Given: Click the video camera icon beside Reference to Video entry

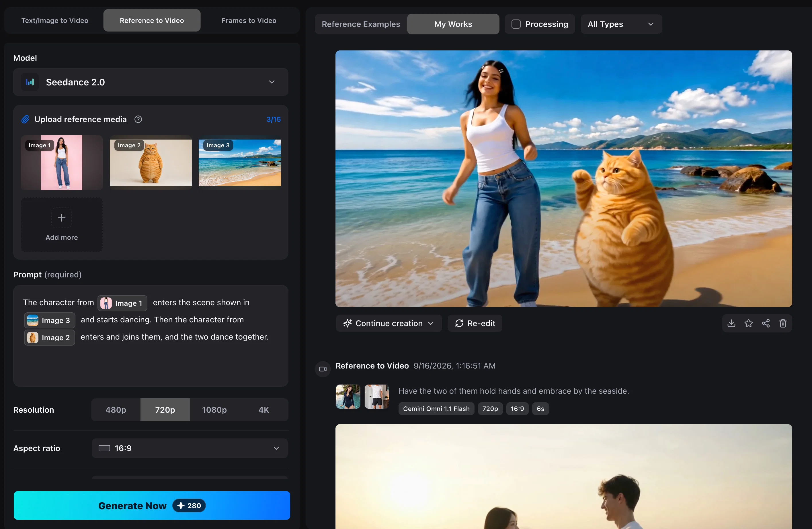Looking at the screenshot, I should (323, 369).
